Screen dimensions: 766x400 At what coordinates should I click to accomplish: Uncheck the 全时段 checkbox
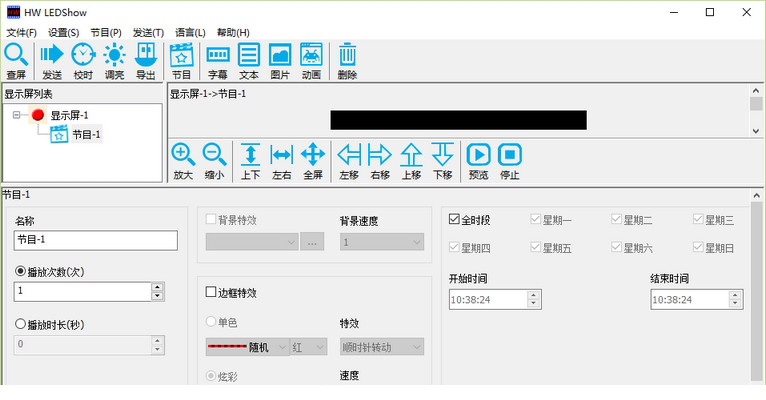click(454, 219)
